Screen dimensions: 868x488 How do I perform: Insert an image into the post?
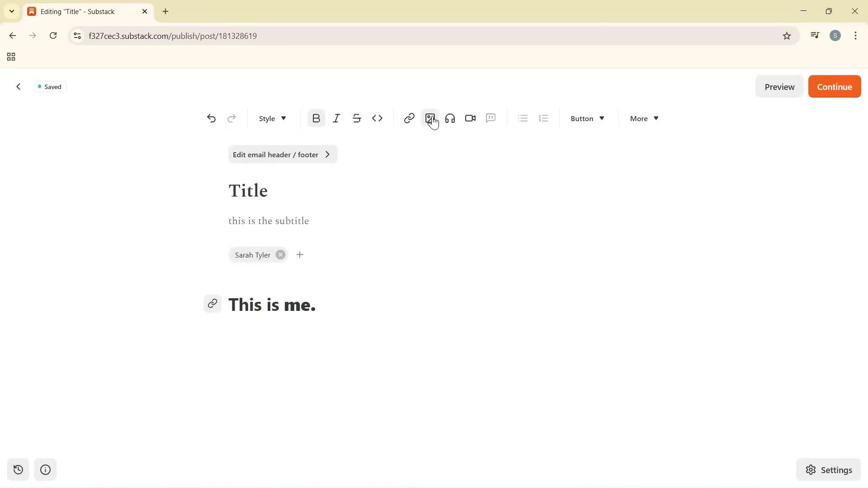point(430,118)
